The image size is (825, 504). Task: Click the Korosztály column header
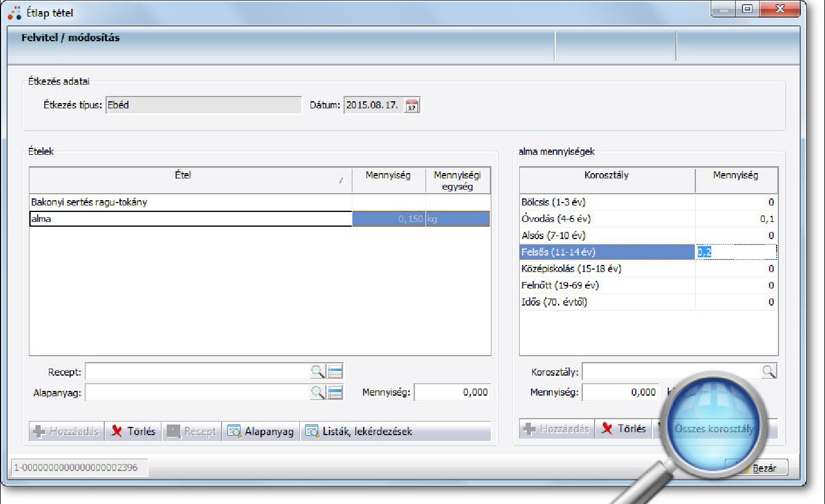point(606,175)
